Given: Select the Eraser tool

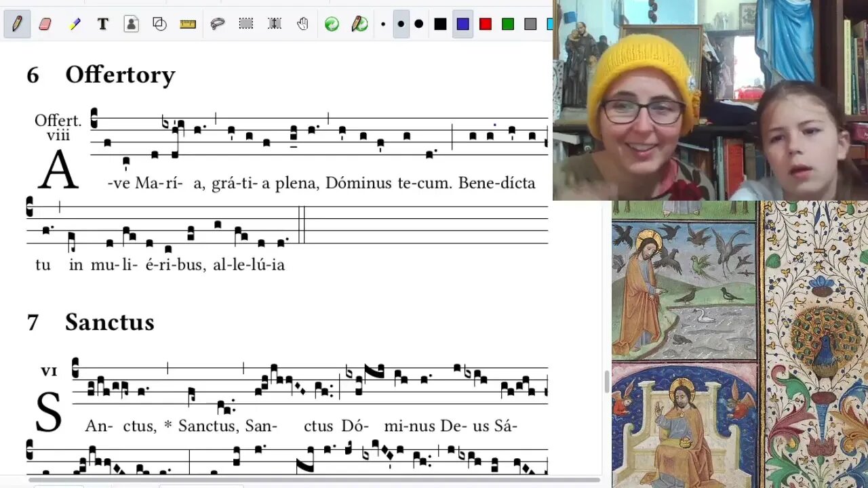Looking at the screenshot, I should click(x=45, y=24).
